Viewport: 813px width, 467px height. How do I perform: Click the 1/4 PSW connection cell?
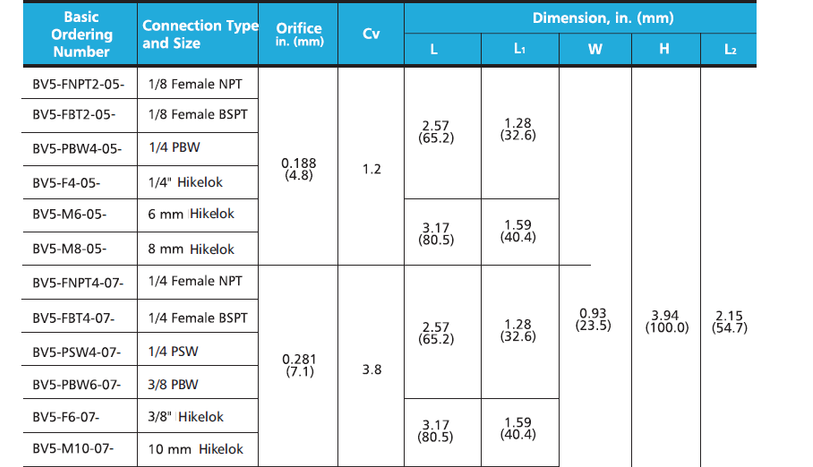click(176, 352)
